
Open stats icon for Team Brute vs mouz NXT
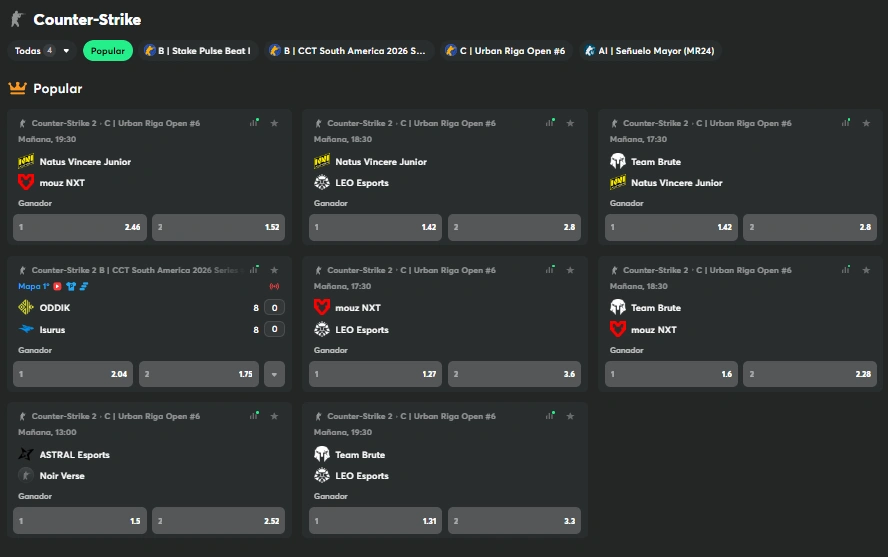pyautogui.click(x=846, y=269)
